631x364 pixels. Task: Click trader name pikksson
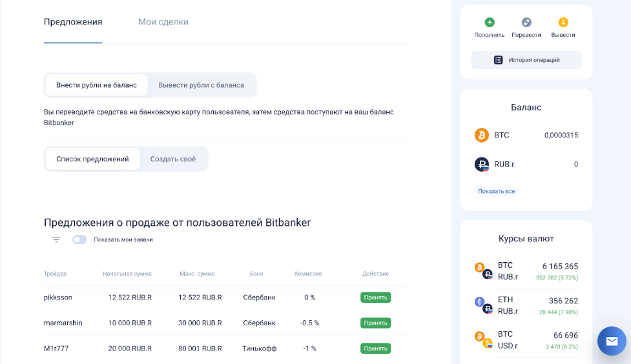tap(58, 298)
